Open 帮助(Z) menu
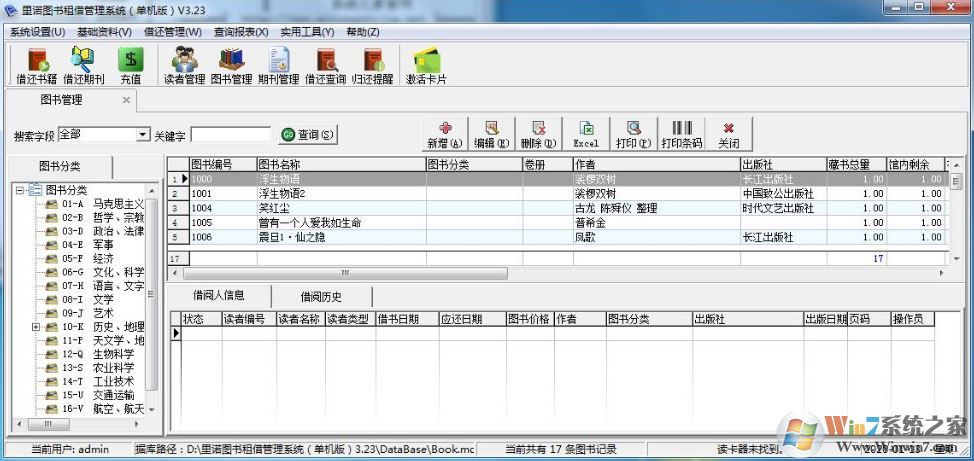 pos(363,32)
